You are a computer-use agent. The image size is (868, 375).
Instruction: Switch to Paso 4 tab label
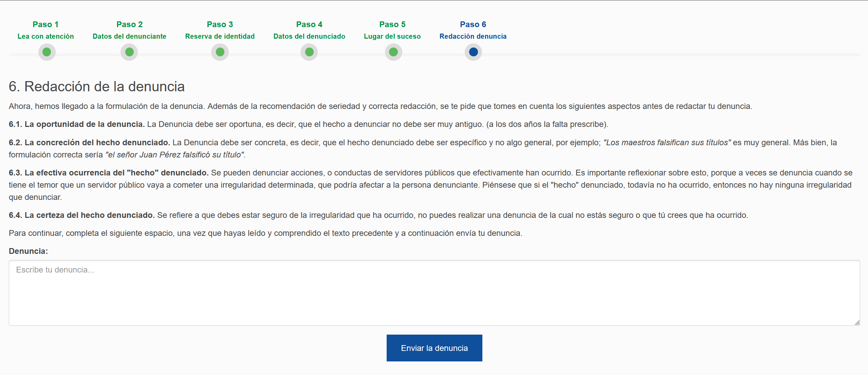[309, 24]
